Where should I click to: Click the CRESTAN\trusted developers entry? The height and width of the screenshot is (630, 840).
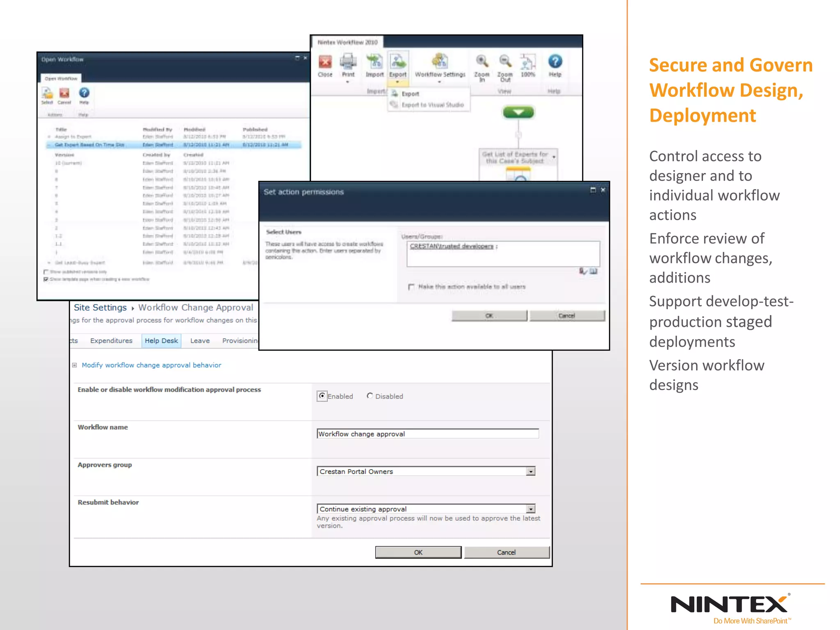452,247
